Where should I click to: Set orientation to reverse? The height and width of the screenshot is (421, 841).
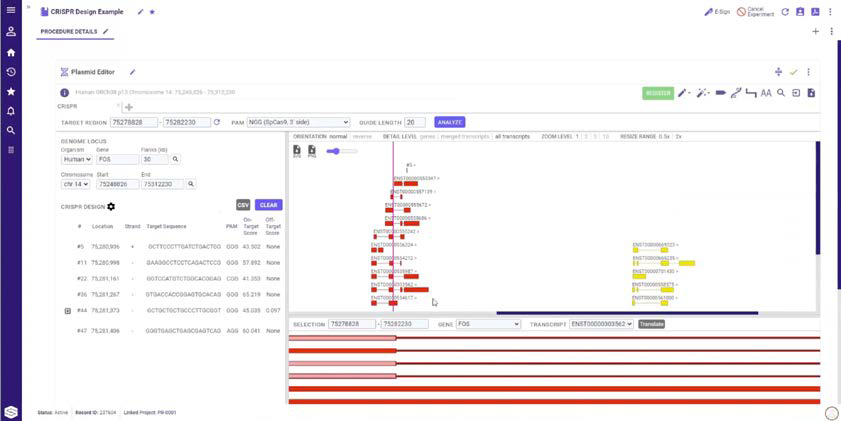coord(362,136)
